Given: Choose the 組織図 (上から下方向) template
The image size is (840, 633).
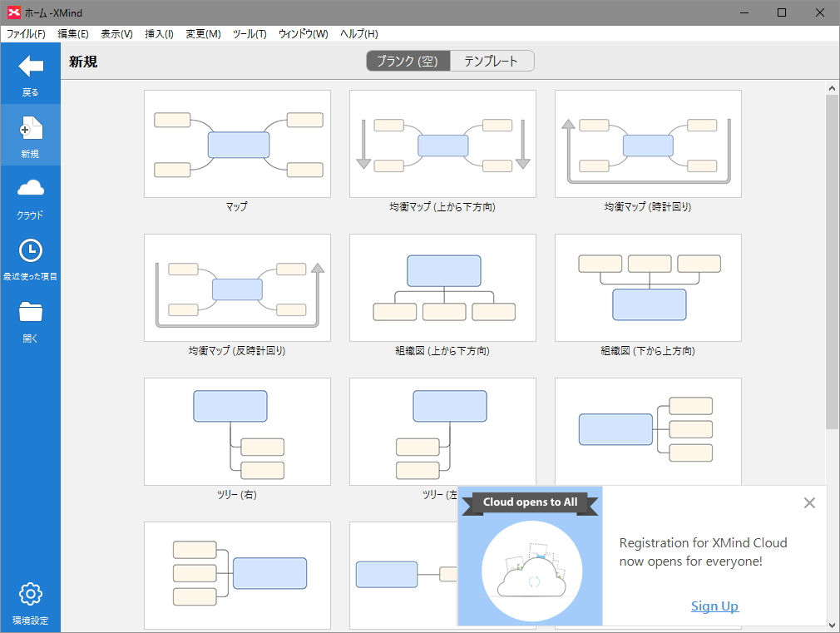Looking at the screenshot, I should tap(442, 287).
